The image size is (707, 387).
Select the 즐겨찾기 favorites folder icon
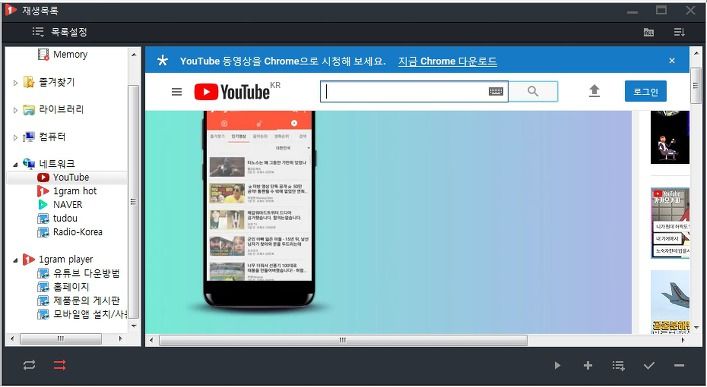28,82
